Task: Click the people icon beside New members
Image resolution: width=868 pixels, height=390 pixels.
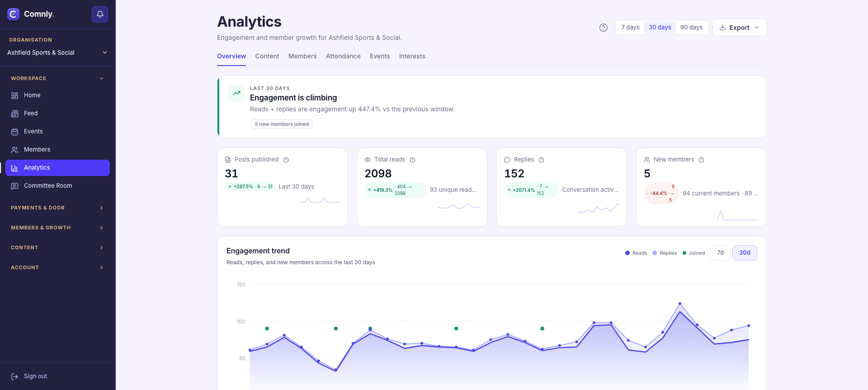Action: [647, 160]
